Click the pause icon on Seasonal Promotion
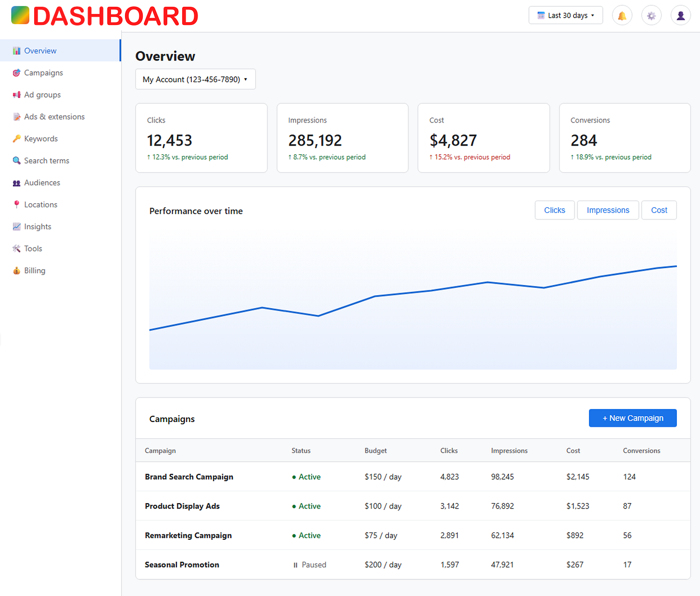Image resolution: width=700 pixels, height=596 pixels. click(296, 565)
